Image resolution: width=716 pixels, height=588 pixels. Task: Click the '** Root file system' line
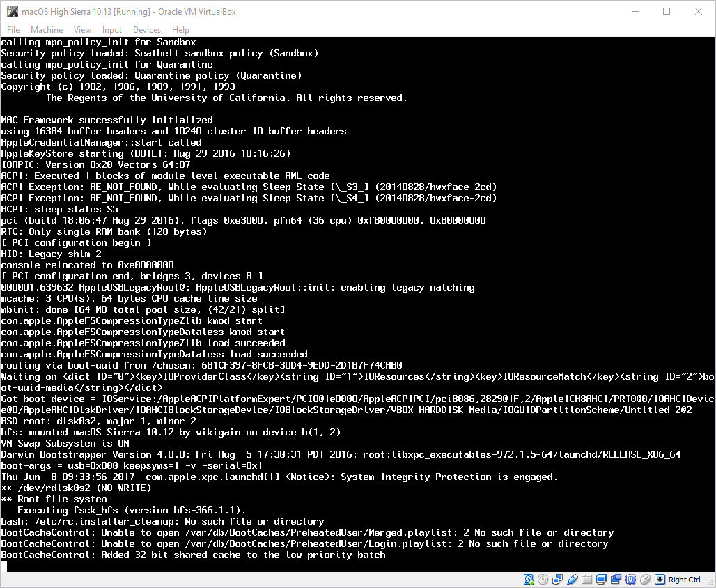click(x=54, y=500)
